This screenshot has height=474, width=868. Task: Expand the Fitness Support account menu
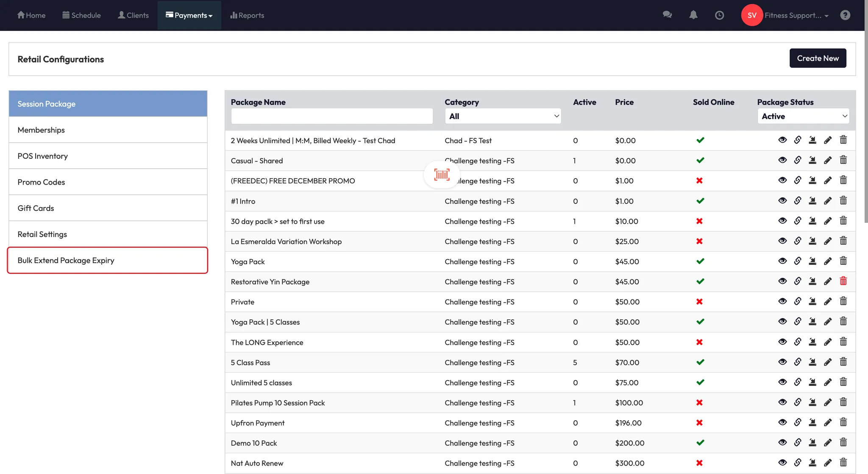796,15
